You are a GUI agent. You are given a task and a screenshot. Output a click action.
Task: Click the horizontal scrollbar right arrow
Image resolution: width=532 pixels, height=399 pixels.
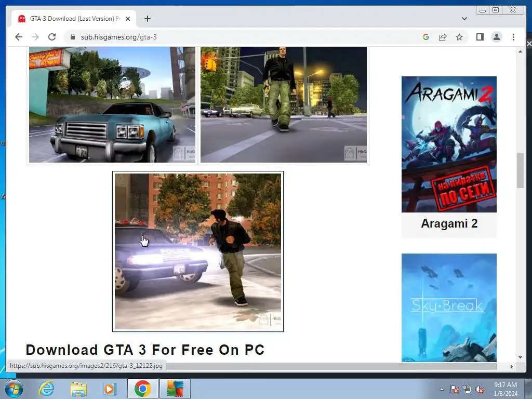[512, 366]
